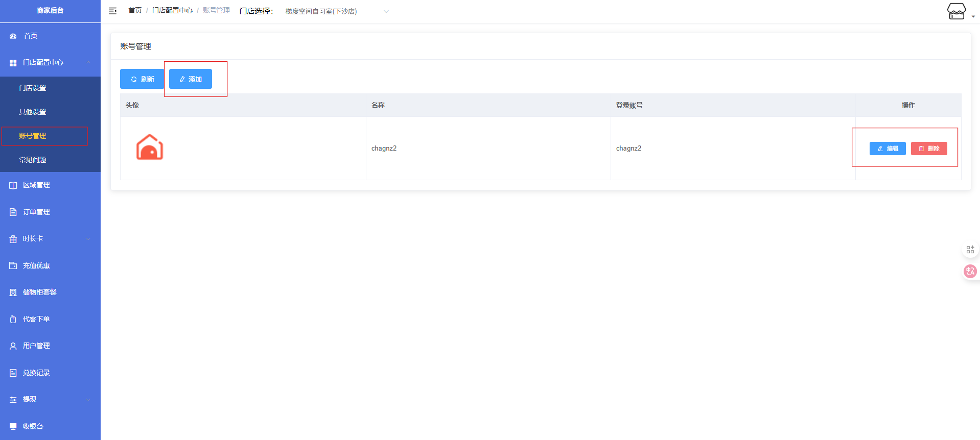Click the folder icon beside 充值优惠

tap(13, 266)
